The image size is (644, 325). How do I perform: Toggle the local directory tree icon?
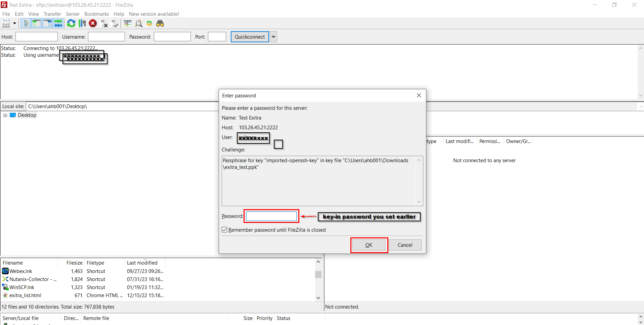tap(36, 24)
